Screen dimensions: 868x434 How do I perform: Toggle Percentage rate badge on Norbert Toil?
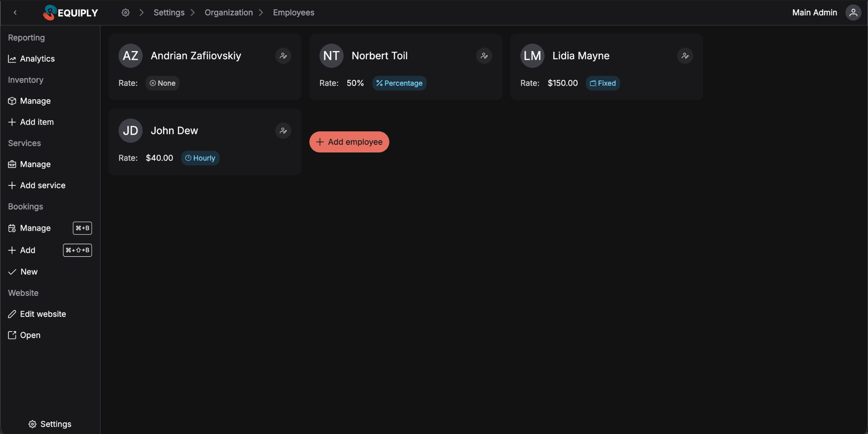[x=399, y=83]
